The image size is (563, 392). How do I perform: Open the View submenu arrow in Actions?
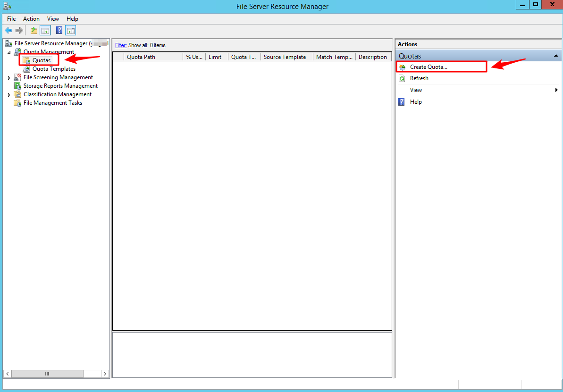(x=556, y=90)
